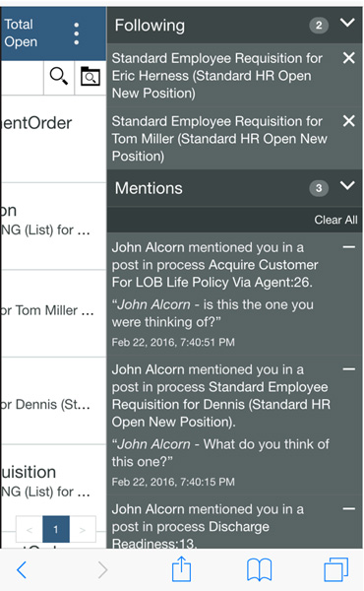This screenshot has height=591, width=364.
Task: Dismiss the Dennis requisition mention with its minus icon
Action: click(349, 369)
